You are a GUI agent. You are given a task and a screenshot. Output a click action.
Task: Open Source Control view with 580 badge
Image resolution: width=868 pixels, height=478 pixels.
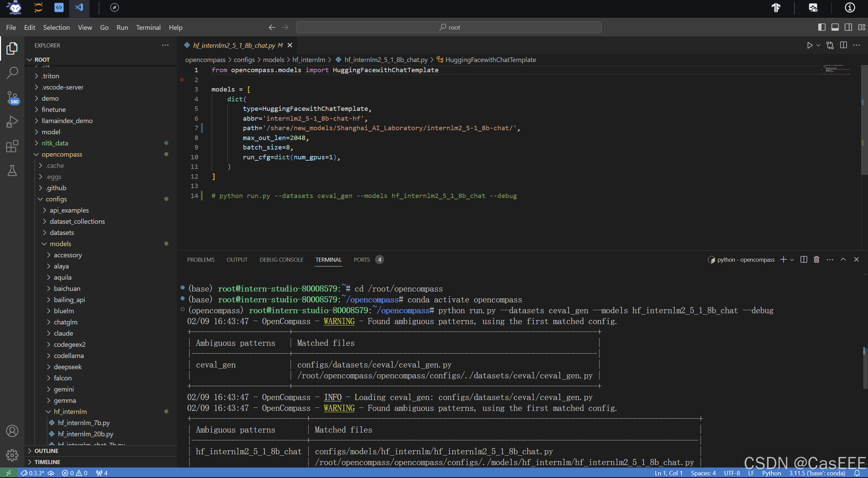[12, 97]
